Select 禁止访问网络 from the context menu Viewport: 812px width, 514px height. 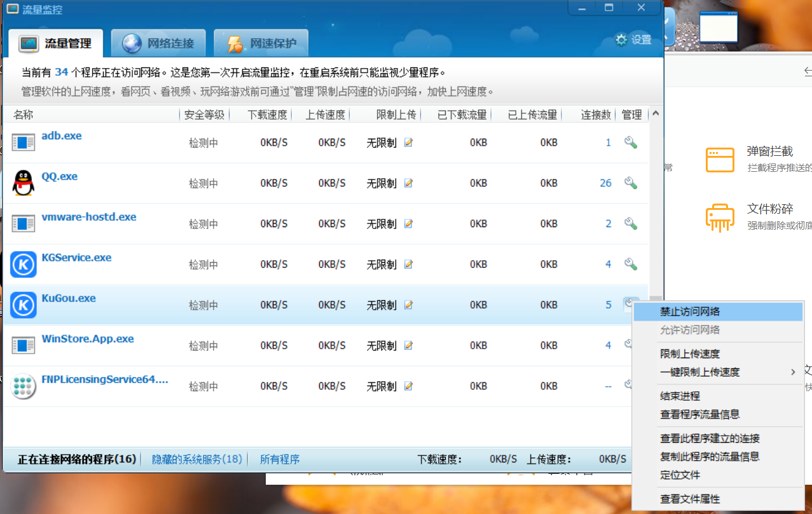click(690, 312)
